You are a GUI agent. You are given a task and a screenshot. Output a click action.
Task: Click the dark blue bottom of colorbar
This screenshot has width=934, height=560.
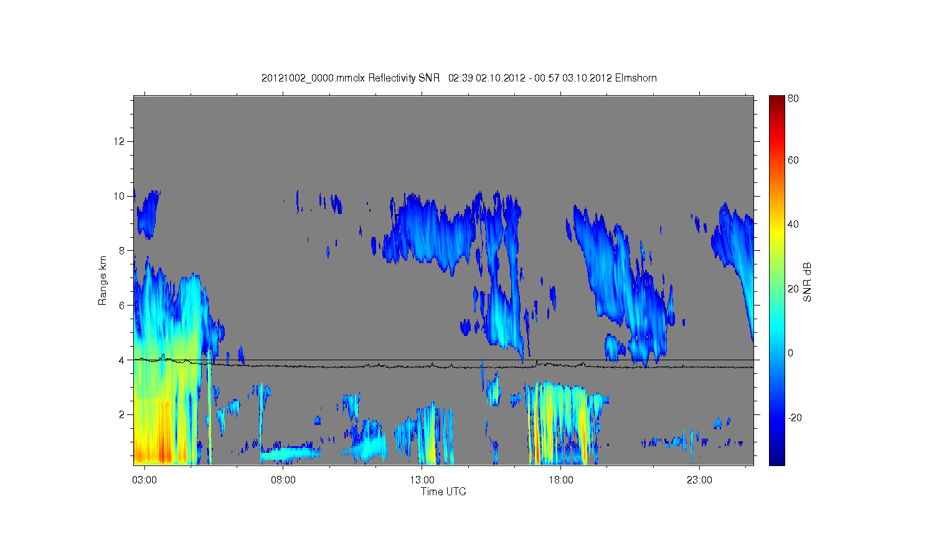pos(776,459)
